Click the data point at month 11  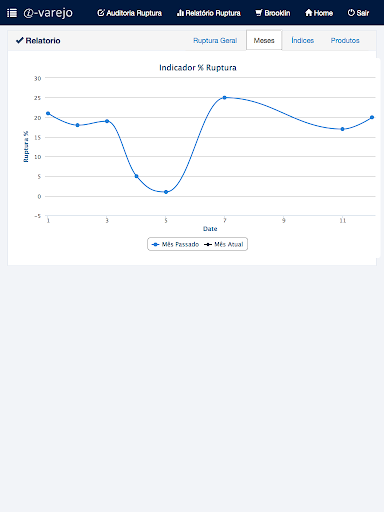click(342, 129)
